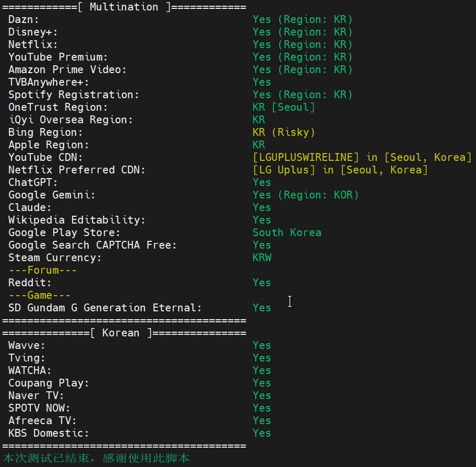Click the YouTube CDN LGUPLUSWIRELINE text
476x467 pixels.
click(306, 157)
